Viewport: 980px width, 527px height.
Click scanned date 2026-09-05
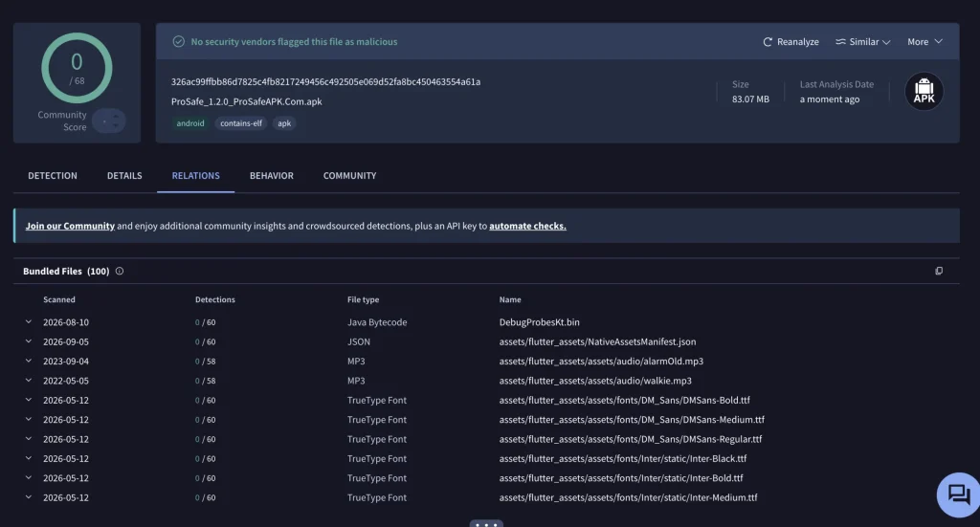66,341
